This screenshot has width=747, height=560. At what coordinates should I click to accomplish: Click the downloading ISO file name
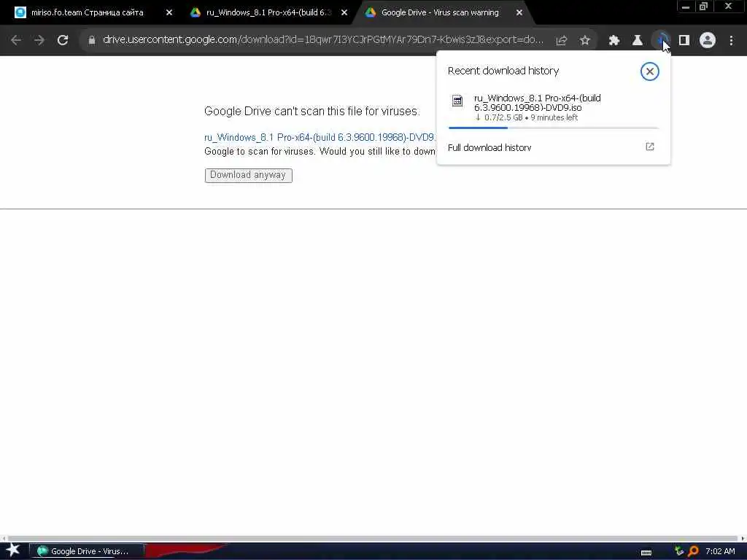point(538,103)
